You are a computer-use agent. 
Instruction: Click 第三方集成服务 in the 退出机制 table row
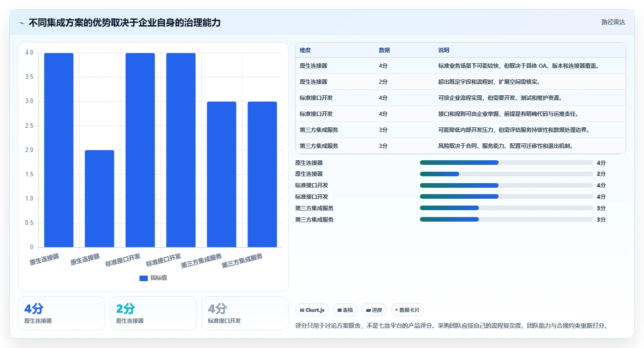319,146
